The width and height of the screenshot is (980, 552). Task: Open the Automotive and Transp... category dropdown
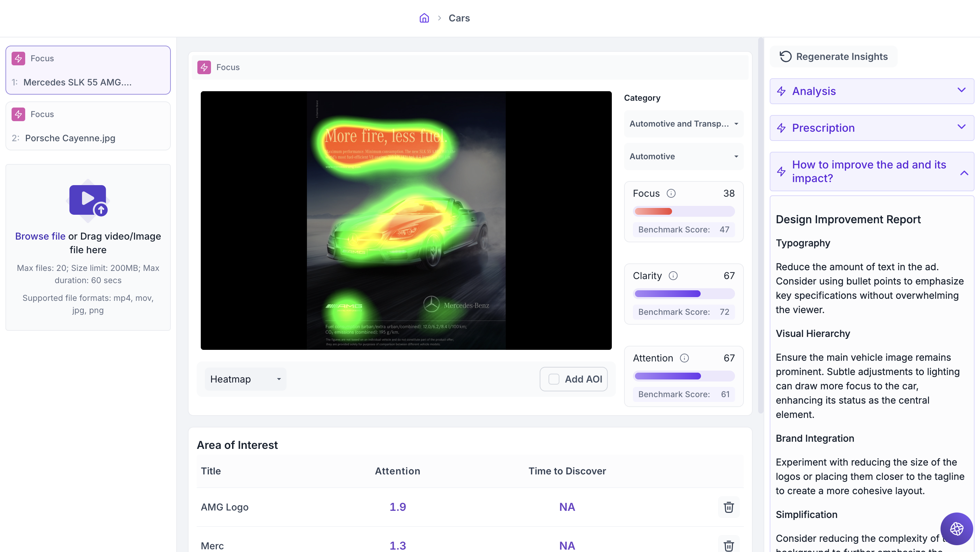[x=683, y=124]
